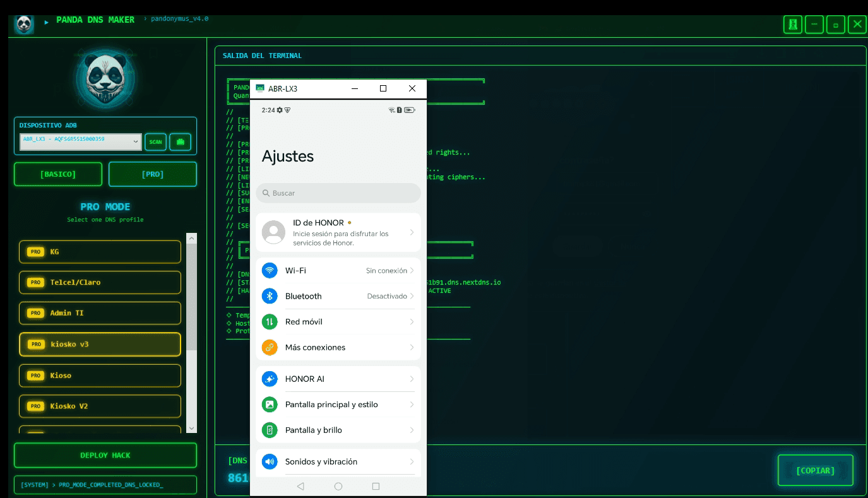Image resolution: width=868 pixels, height=498 pixels.
Task: Click the panda logo in title bar
Action: point(24,25)
